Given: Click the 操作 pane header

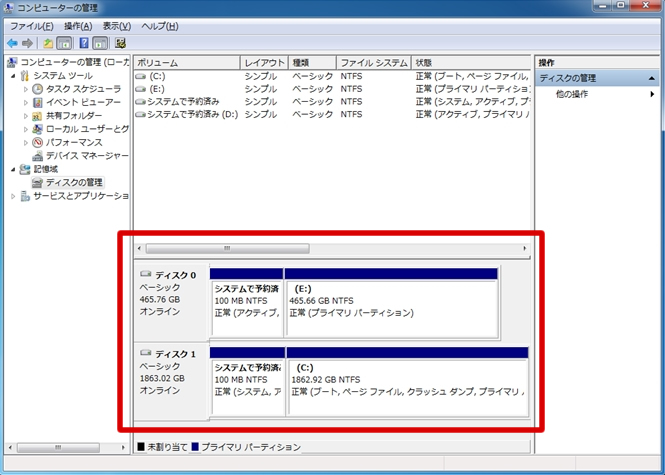Looking at the screenshot, I should [598, 63].
